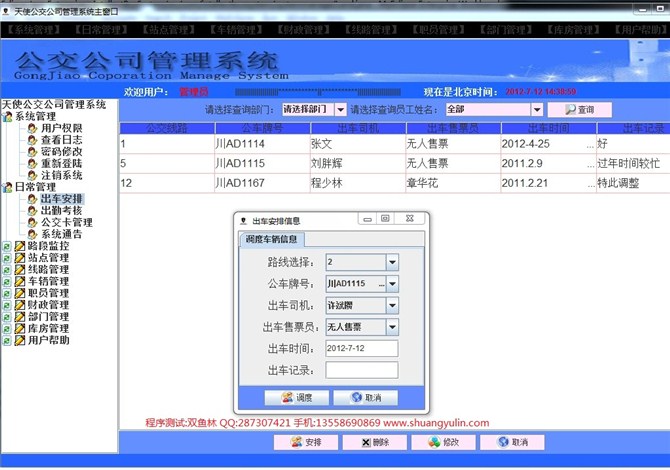Click the 安排 button at bottom
The height and width of the screenshot is (470, 670).
pos(306,442)
